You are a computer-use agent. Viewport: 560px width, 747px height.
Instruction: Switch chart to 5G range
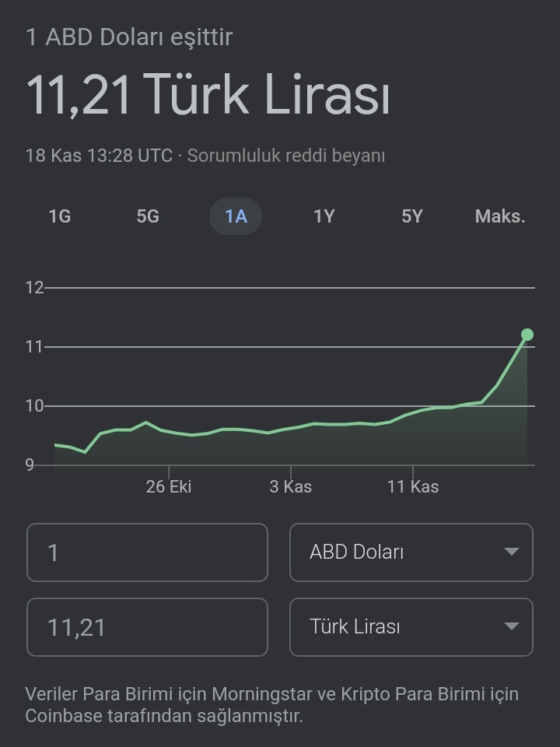pyautogui.click(x=148, y=216)
